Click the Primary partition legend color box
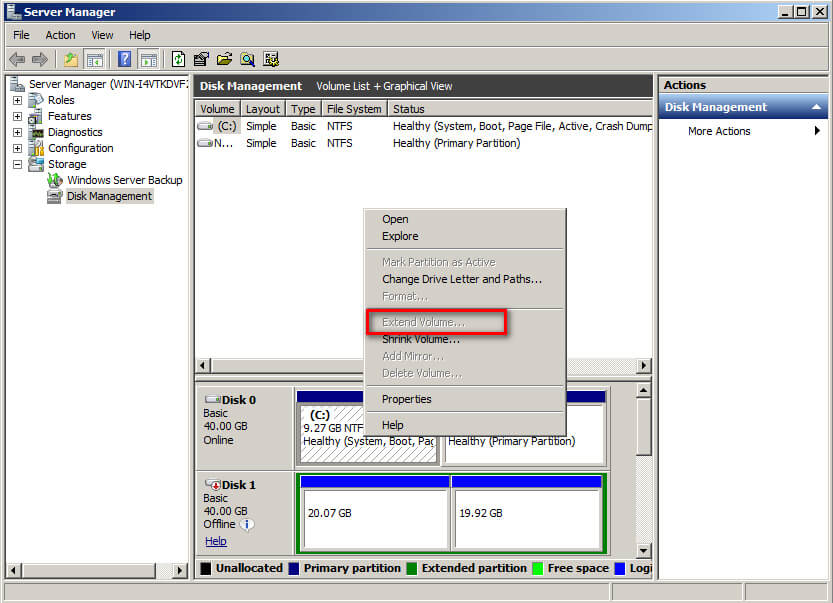Screen dimensions: 833x603 [x=294, y=568]
